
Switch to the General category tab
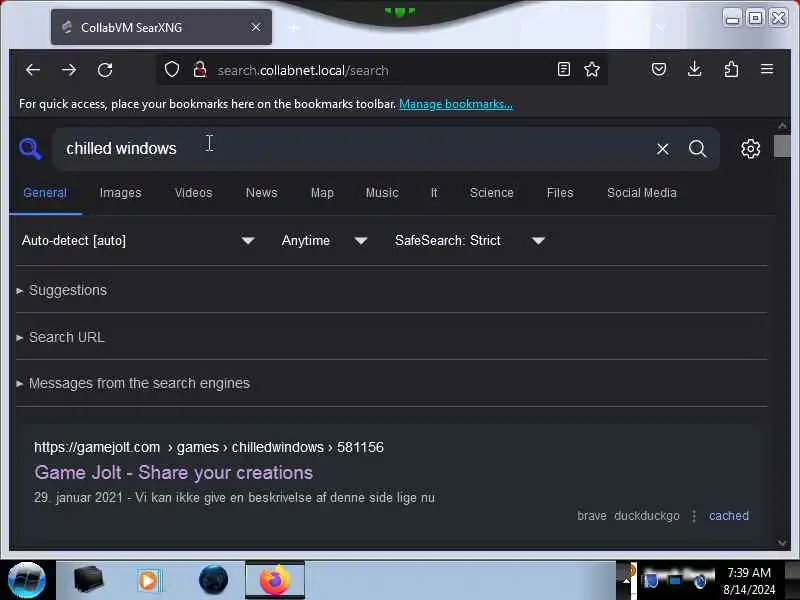tap(45, 193)
